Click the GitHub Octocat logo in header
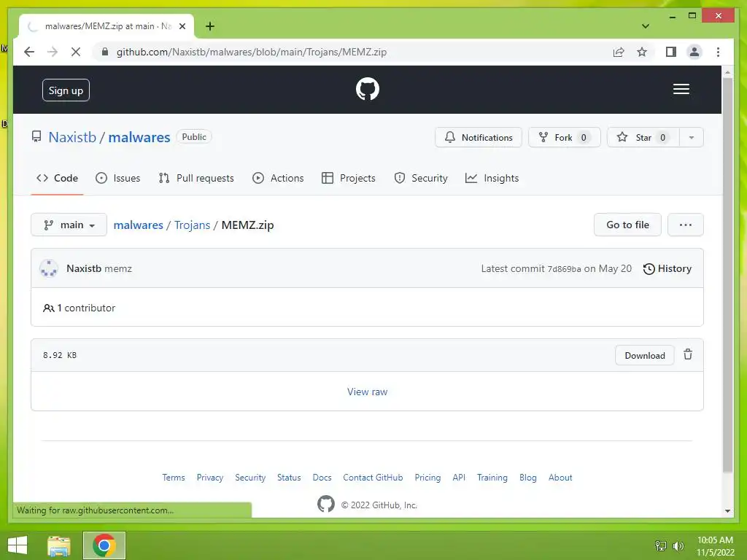The image size is (747, 560). click(368, 89)
